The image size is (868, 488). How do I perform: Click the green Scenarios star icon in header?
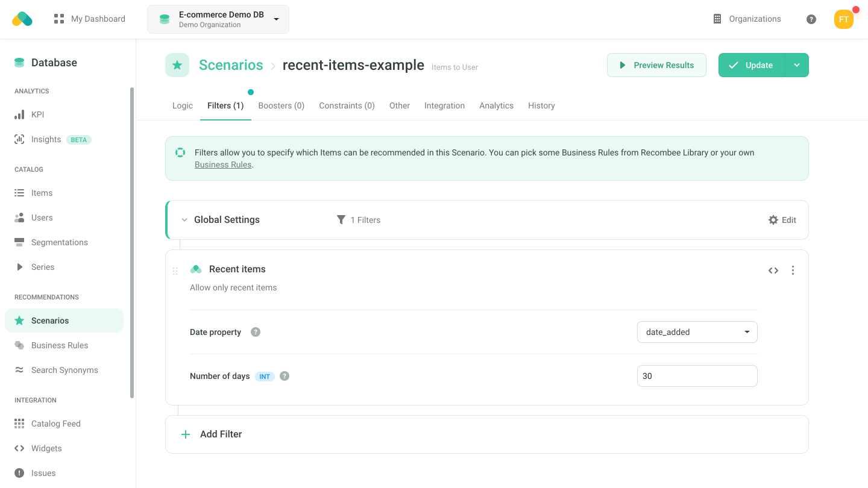click(177, 65)
